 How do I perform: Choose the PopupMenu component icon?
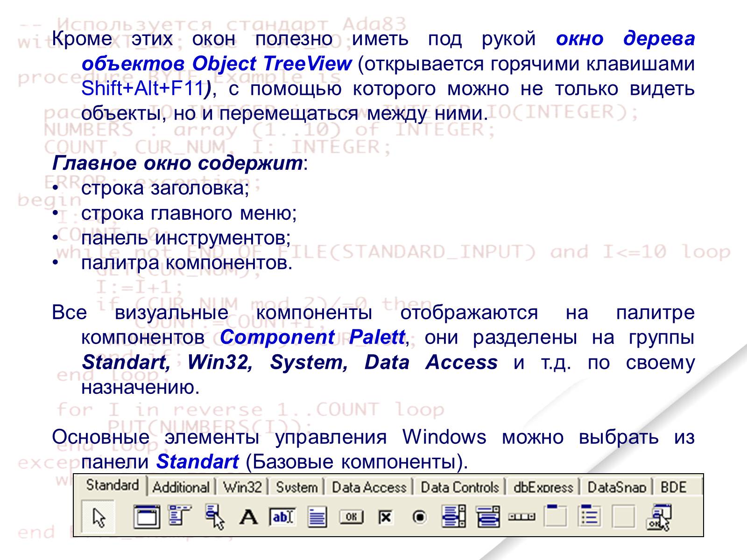pyautogui.click(x=215, y=517)
